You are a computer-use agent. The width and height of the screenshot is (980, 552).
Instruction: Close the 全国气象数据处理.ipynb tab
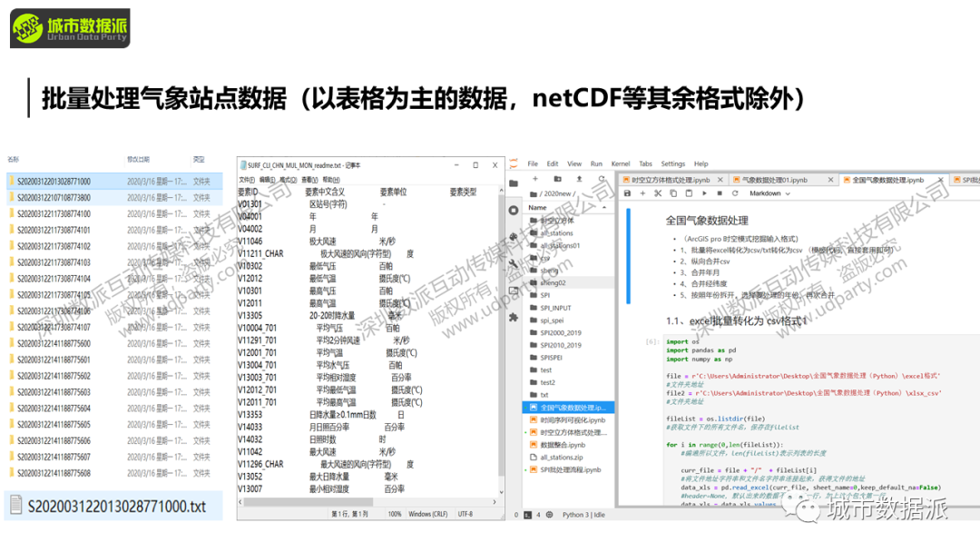coord(941,180)
